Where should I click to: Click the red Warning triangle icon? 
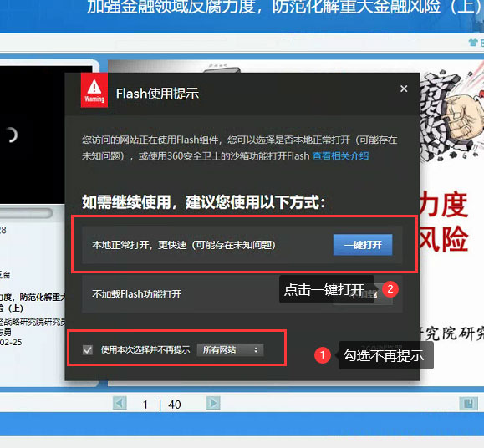94,90
